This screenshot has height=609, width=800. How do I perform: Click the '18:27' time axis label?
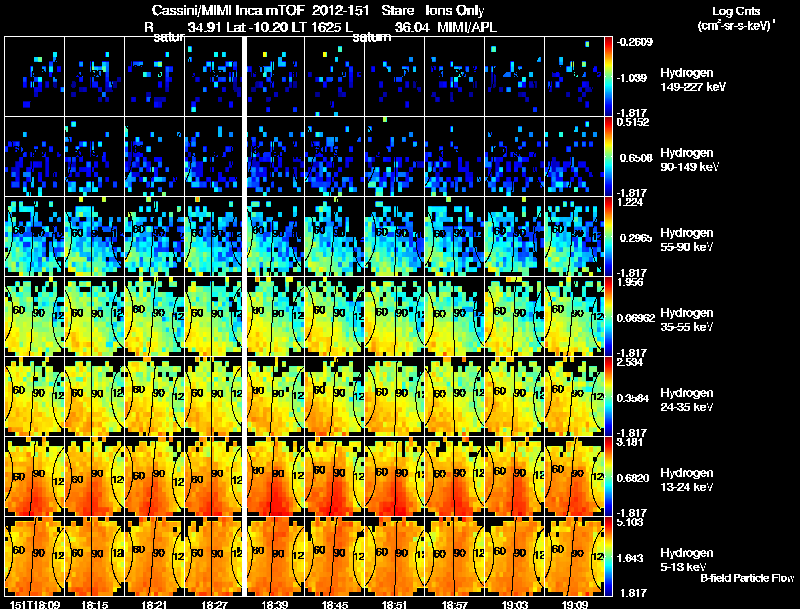click(214, 604)
